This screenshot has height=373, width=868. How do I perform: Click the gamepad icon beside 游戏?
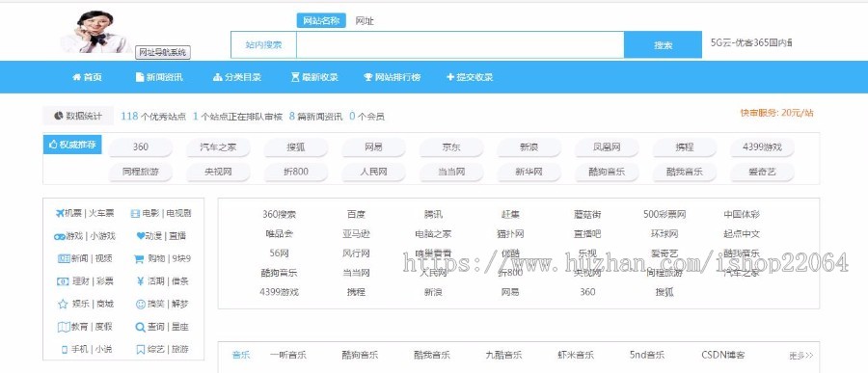(x=59, y=236)
